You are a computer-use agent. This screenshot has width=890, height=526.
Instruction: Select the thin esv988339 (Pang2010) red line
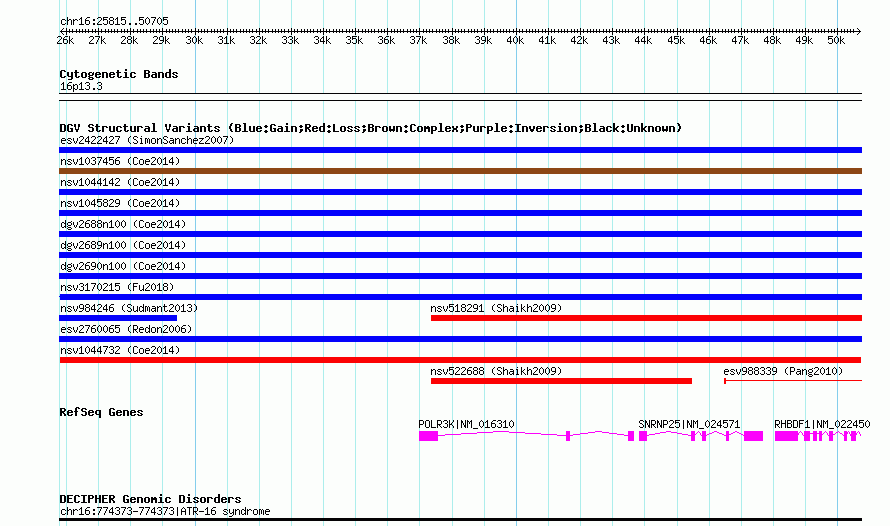coord(793,381)
